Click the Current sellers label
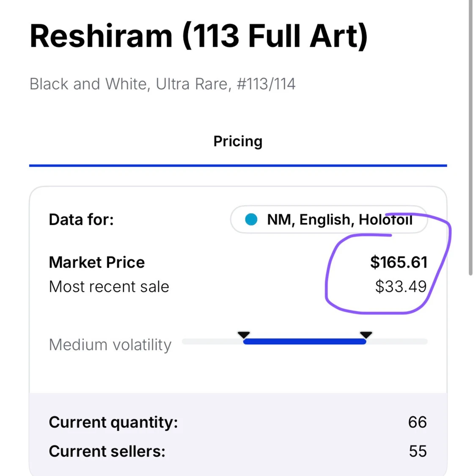 click(107, 451)
